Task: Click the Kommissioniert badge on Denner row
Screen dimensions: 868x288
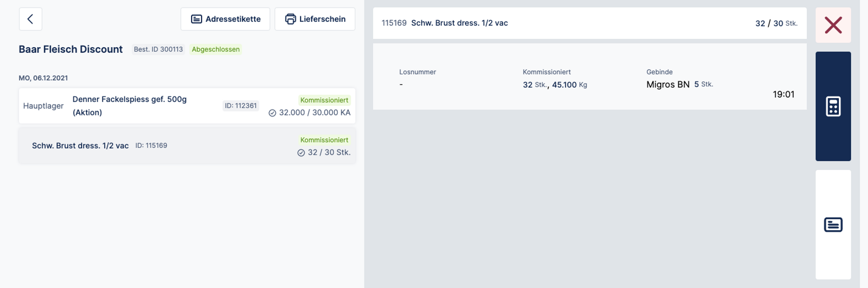Action: pos(324,100)
